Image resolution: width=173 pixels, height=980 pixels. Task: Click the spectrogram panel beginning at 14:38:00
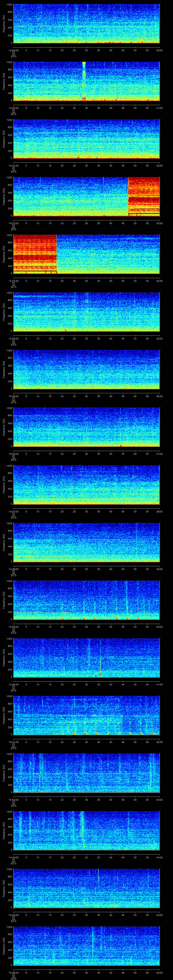point(86,543)
